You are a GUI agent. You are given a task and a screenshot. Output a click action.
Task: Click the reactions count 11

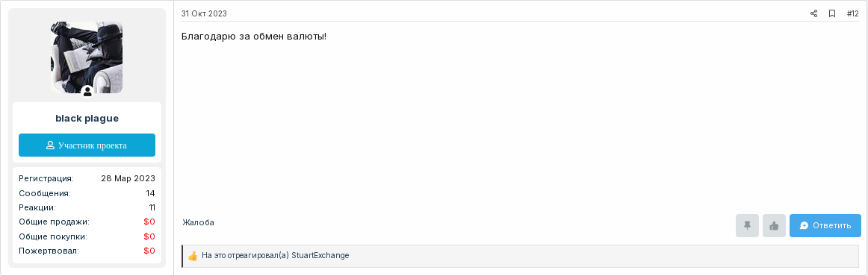[152, 208]
